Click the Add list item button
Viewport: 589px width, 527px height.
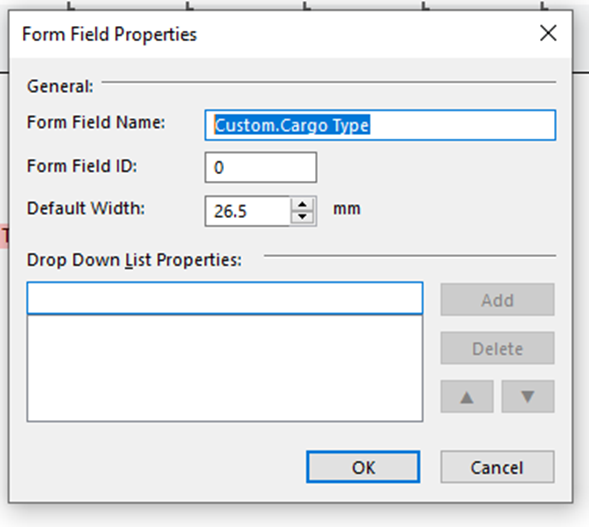(497, 300)
